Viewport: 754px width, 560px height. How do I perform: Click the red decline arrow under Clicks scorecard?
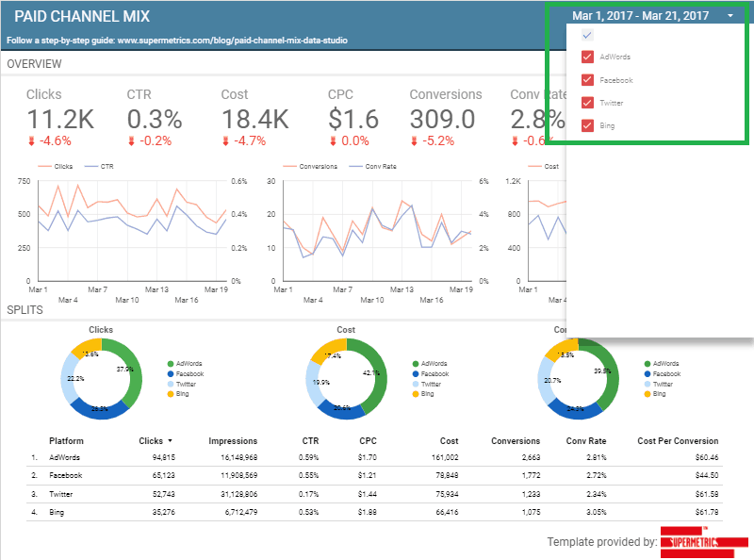tap(31, 140)
